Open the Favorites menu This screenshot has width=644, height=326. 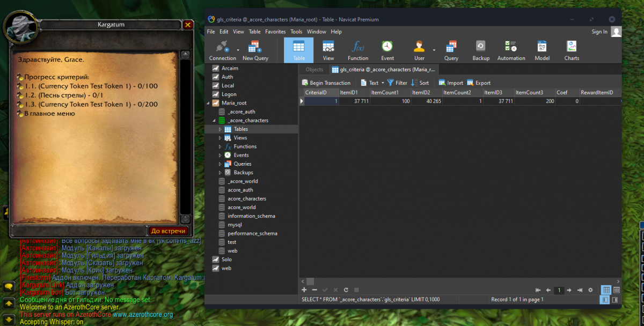275,32
